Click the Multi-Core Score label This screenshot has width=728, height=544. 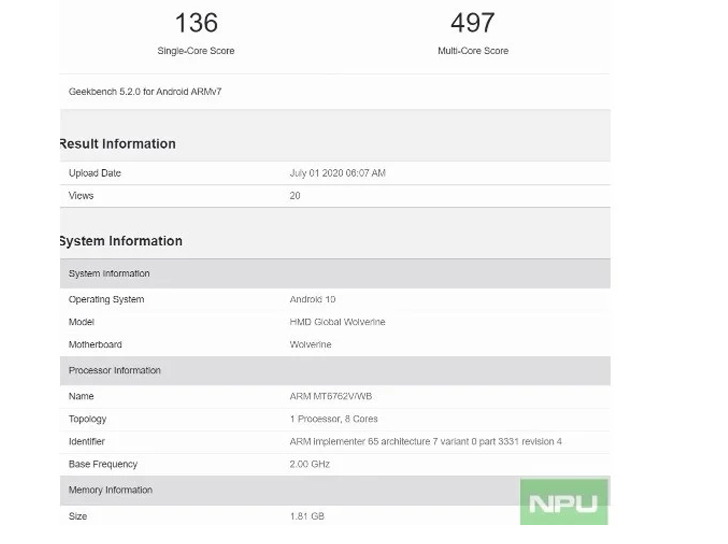click(473, 51)
